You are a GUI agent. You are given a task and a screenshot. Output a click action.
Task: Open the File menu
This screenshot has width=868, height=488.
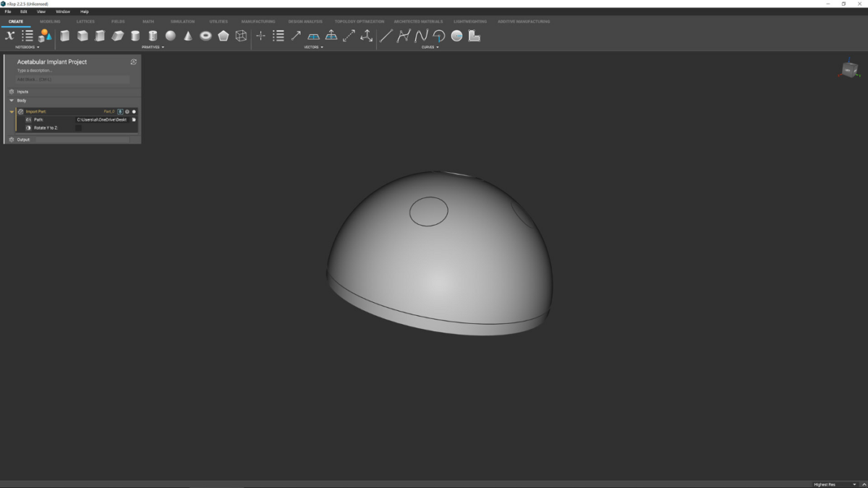[7, 12]
